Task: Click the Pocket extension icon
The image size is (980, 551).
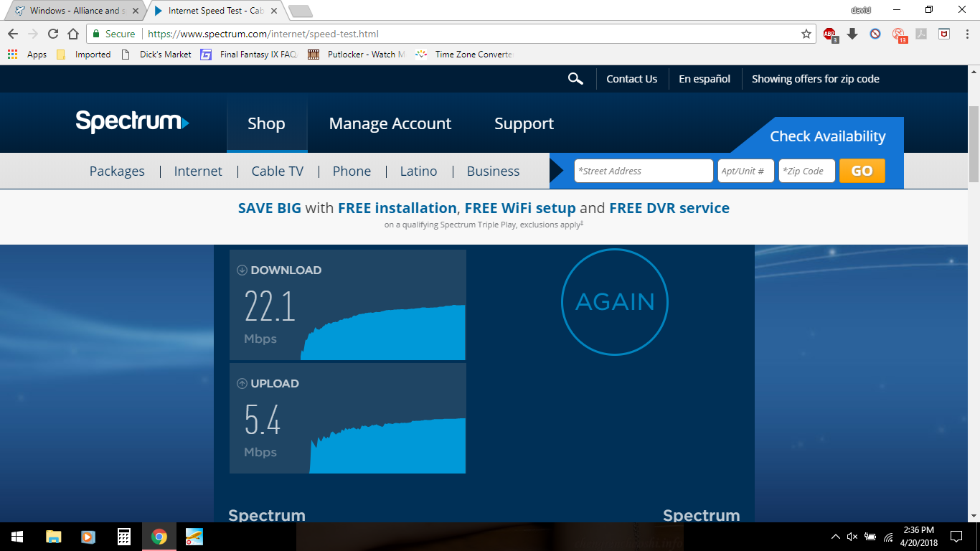Action: tap(944, 34)
